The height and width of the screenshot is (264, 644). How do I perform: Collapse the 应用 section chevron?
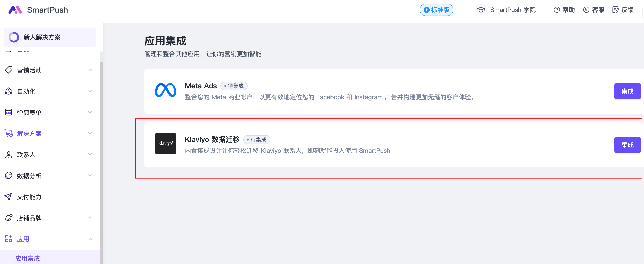coord(90,239)
